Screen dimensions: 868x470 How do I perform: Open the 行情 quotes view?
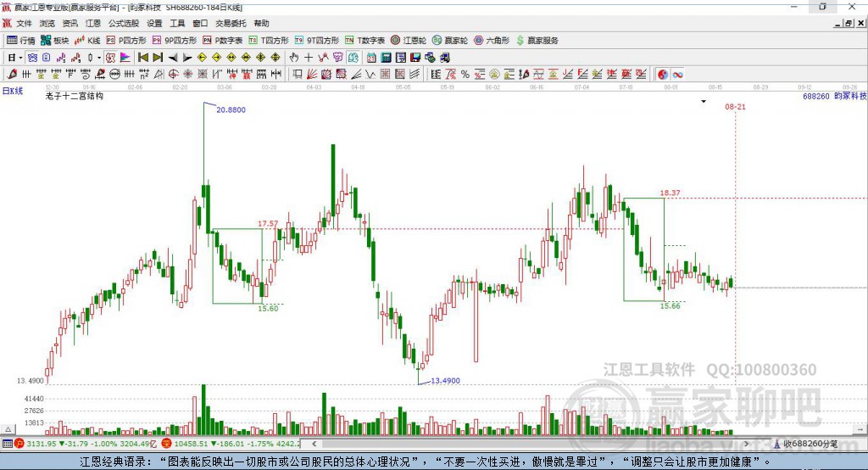pos(21,41)
